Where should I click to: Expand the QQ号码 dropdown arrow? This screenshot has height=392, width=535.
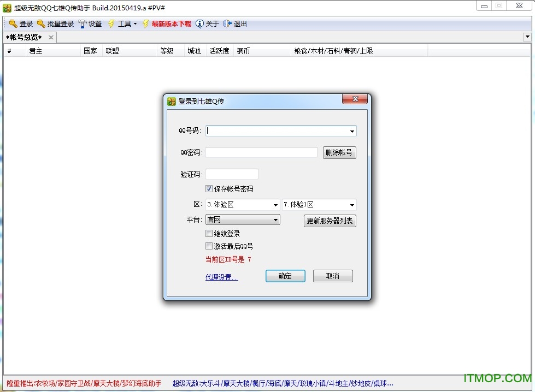click(x=352, y=131)
